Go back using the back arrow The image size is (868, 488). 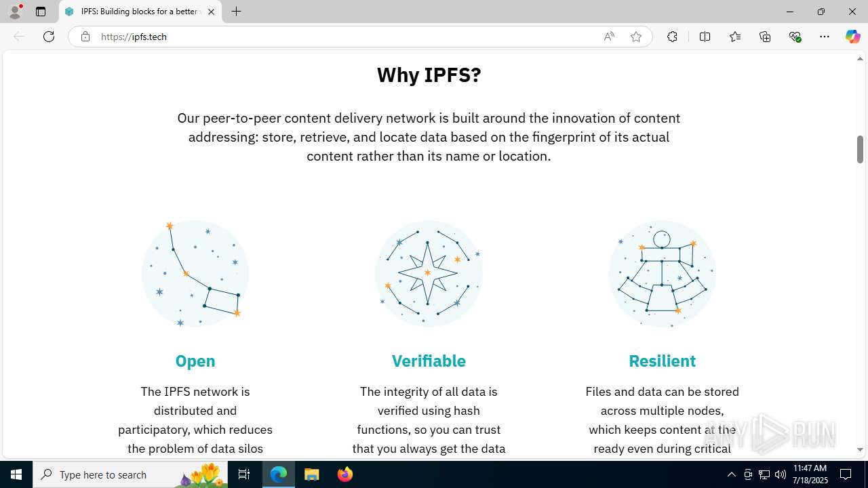coord(19,37)
